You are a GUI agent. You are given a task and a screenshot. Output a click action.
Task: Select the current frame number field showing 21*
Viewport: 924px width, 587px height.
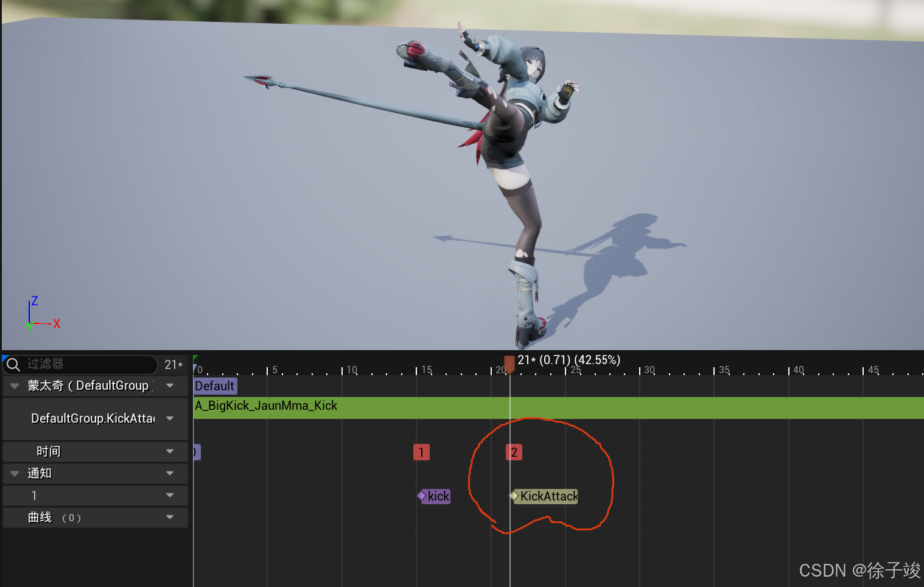[x=173, y=365]
